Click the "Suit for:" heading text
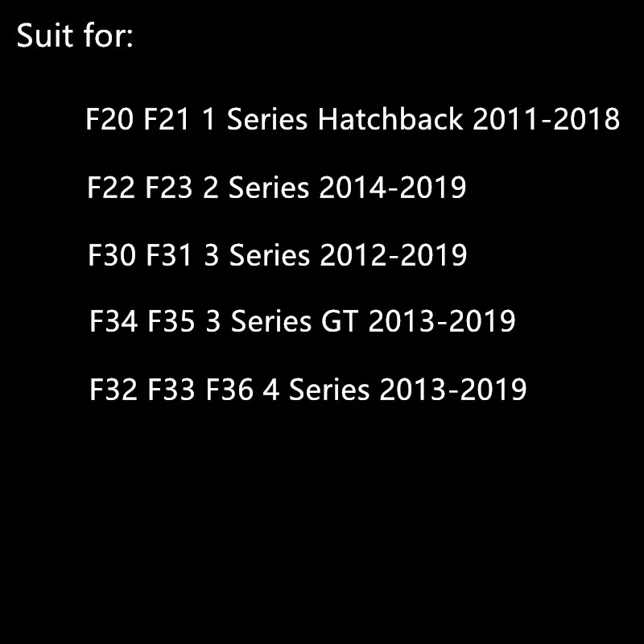 75,37
